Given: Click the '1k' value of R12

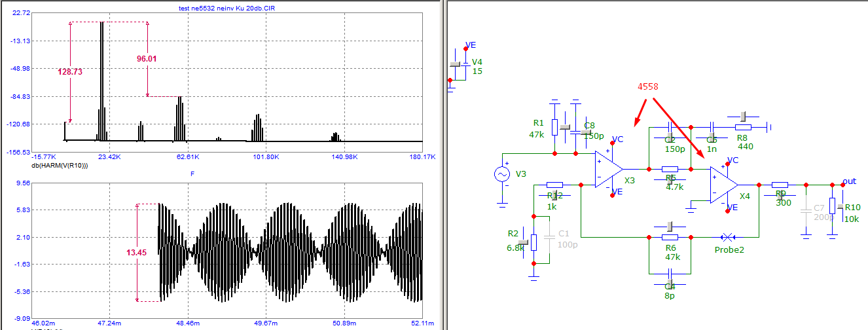Looking at the screenshot, I should pyautogui.click(x=552, y=206).
